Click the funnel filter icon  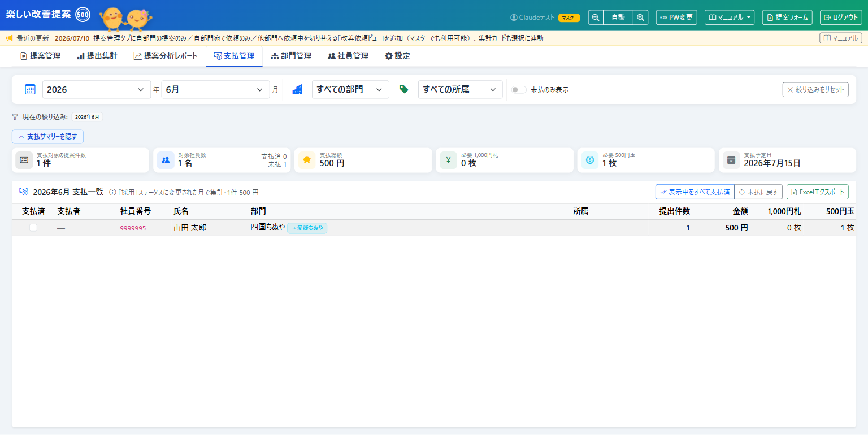pyautogui.click(x=15, y=117)
